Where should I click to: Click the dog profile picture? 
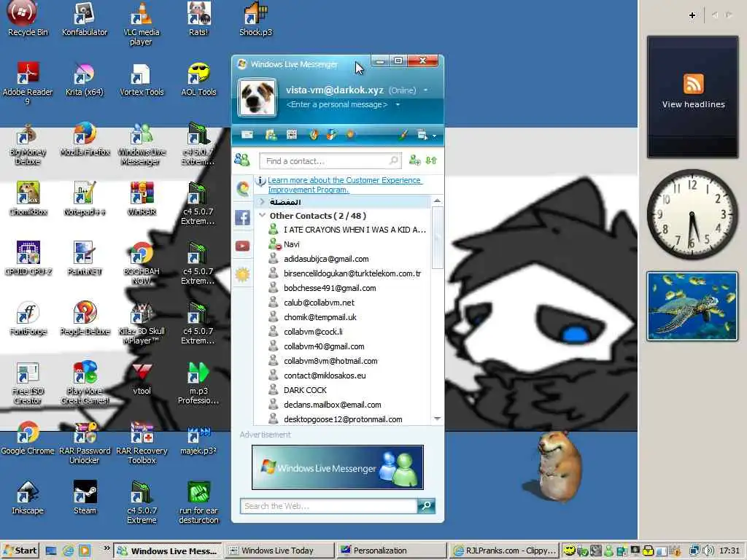(x=258, y=97)
